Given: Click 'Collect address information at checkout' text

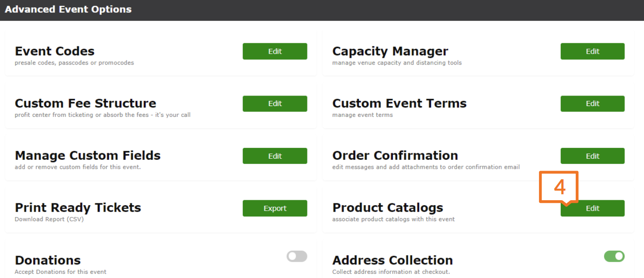Looking at the screenshot, I should tap(391, 272).
